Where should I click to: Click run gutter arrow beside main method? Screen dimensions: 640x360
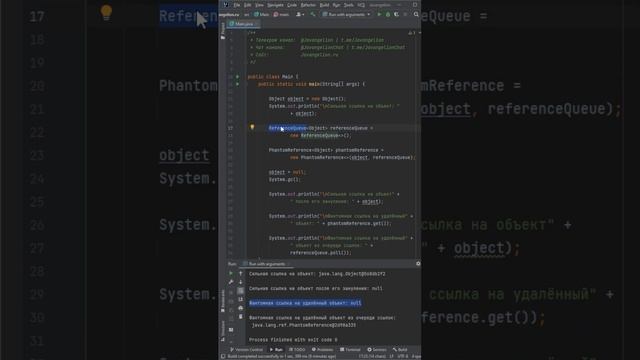238,84
